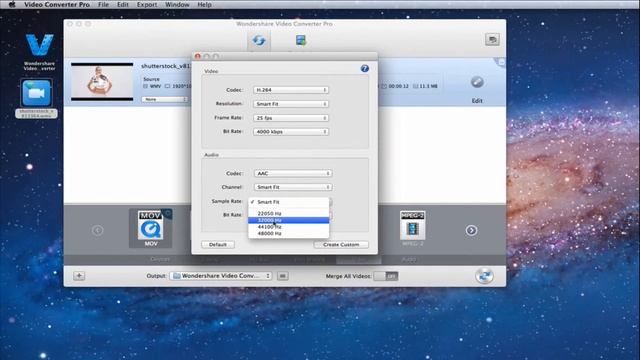Open the Edit menu in menu bar
640x360 pixels.
point(122,4)
